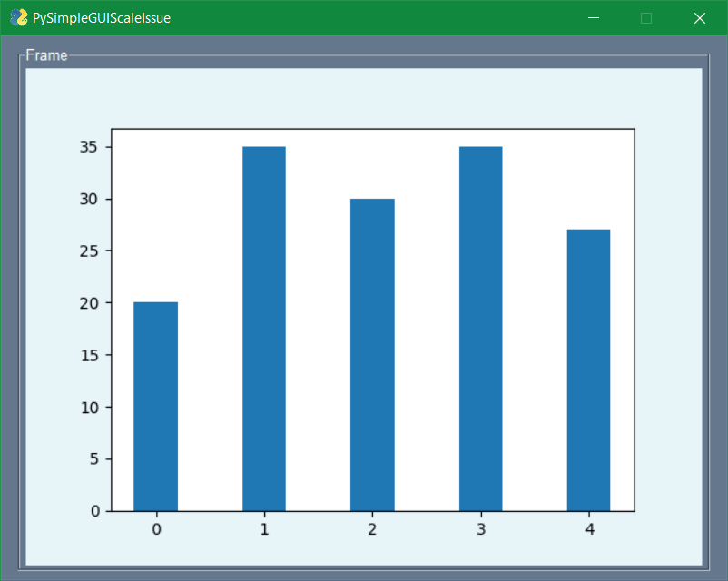Click the gap between bars 2 and 3
728x581 pixels.
pos(427,409)
